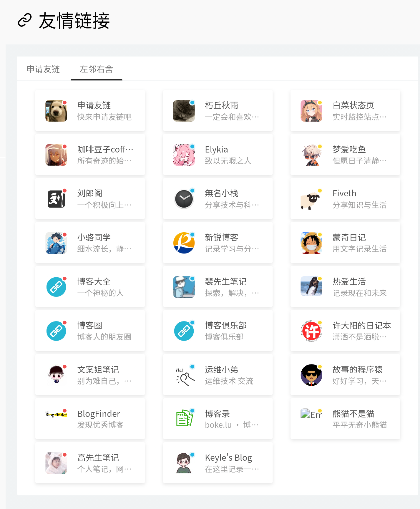
Task: Click the dog avatar for 申请友链
Action: pos(56,111)
